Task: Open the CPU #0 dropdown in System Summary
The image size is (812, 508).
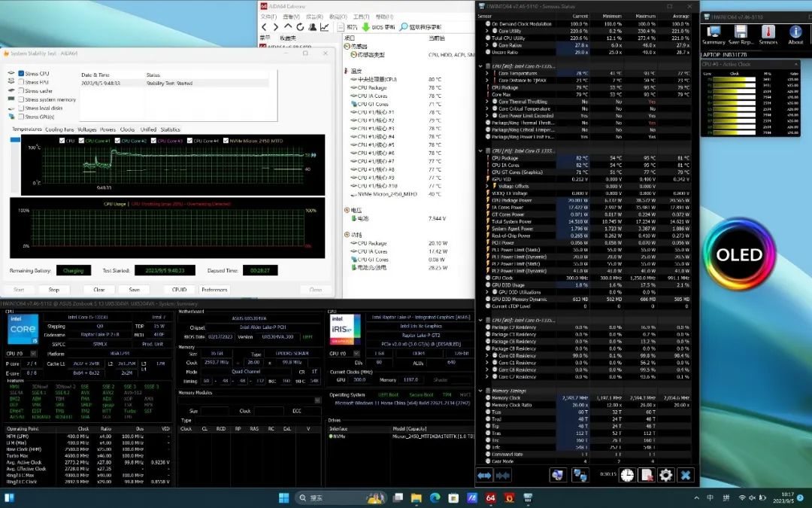Action: point(34,354)
